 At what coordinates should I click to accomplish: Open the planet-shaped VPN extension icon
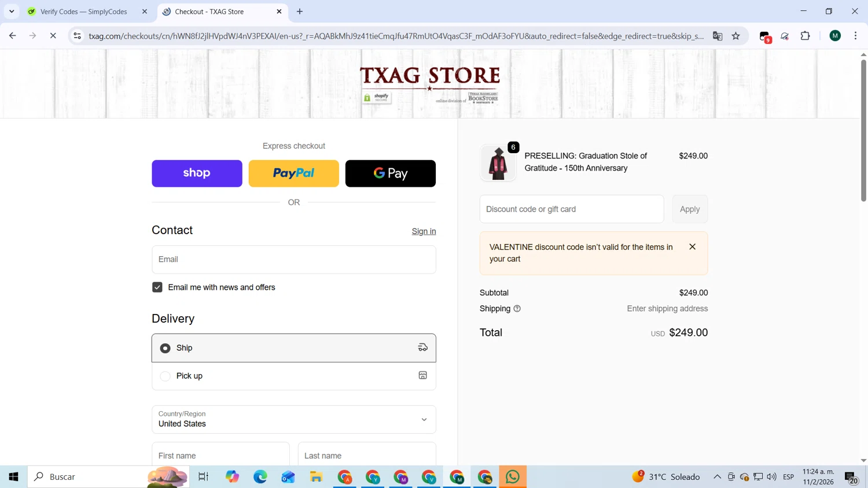[785, 36]
